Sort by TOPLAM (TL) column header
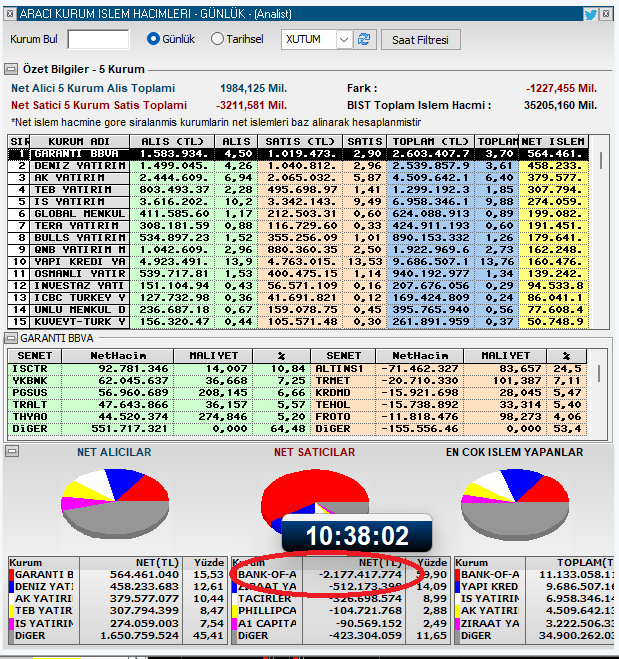The image size is (619, 659). point(431,142)
